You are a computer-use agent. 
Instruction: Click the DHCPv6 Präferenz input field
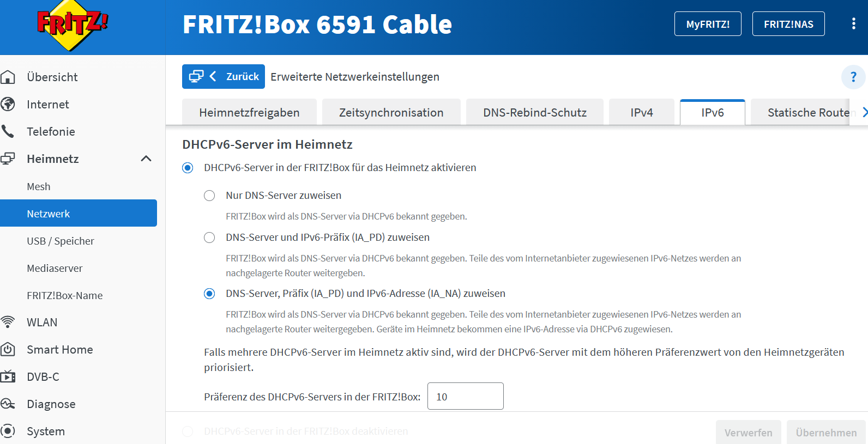(x=465, y=397)
